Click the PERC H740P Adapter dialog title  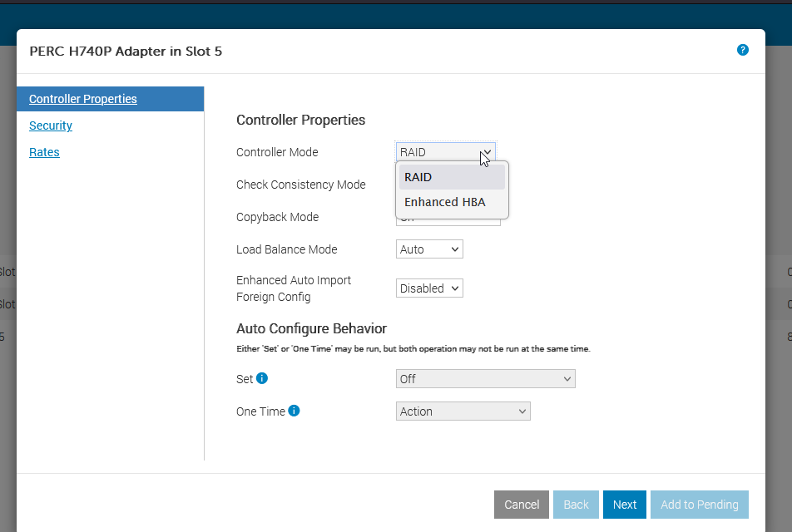pos(126,52)
